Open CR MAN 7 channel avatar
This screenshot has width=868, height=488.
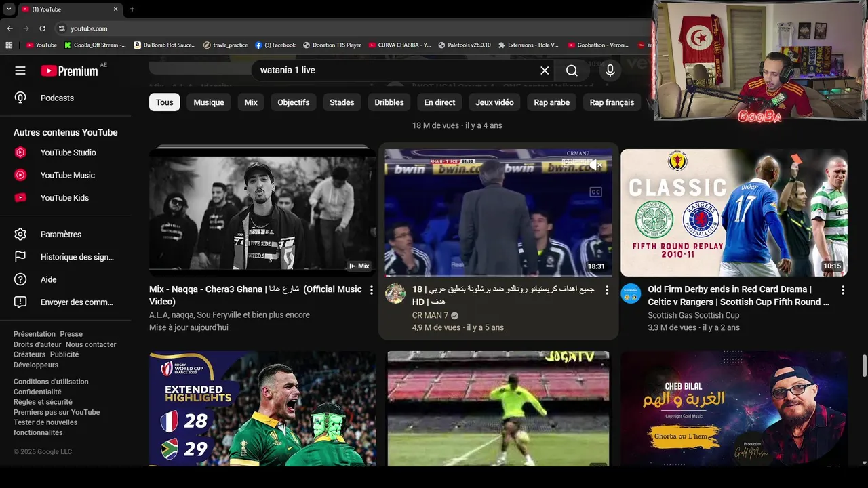[x=395, y=293]
